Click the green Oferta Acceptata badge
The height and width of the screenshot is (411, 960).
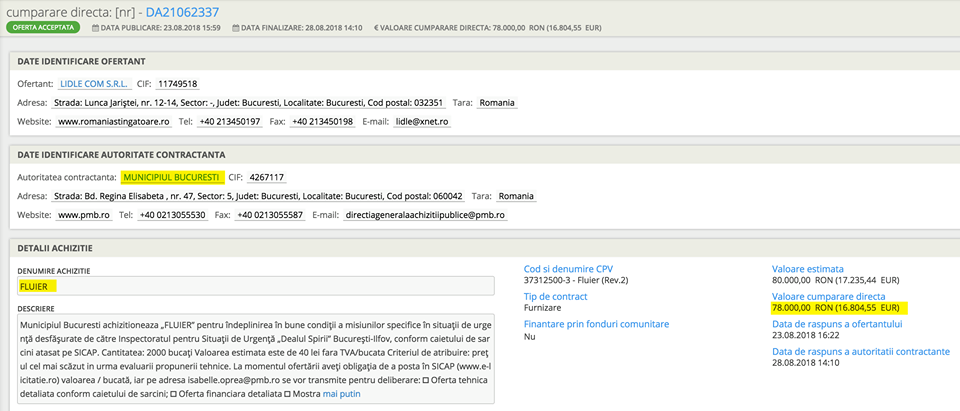click(44, 28)
